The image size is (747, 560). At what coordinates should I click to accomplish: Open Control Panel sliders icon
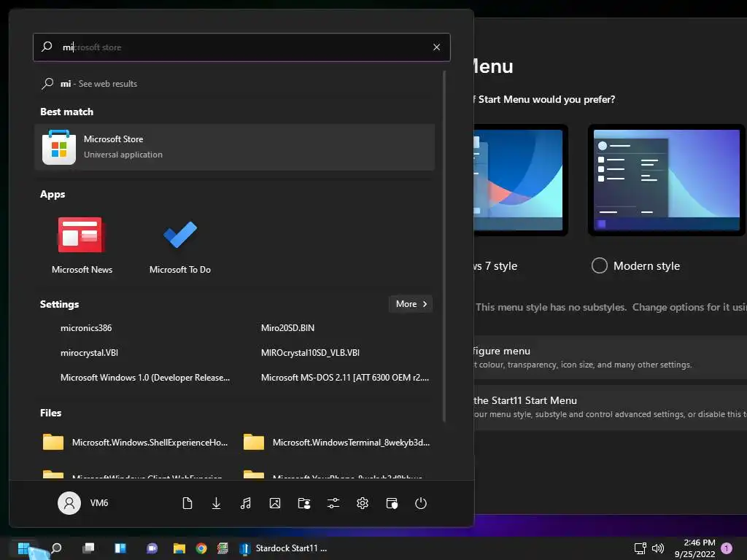click(333, 503)
